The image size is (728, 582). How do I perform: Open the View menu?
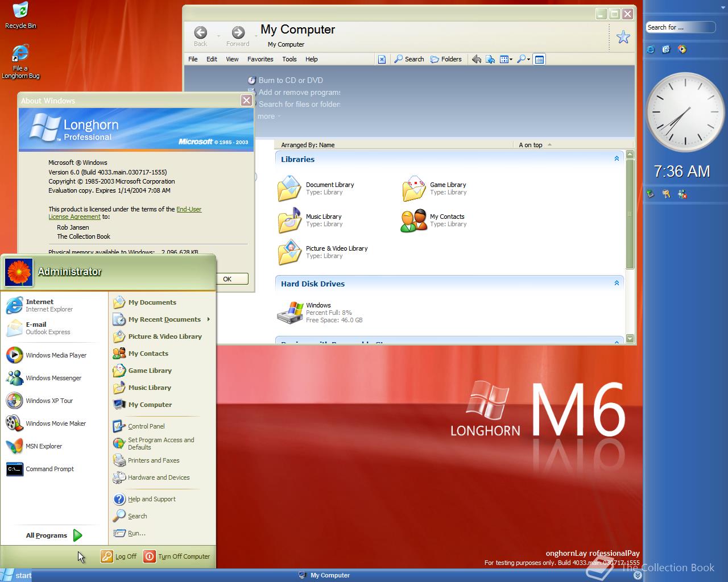(232, 59)
